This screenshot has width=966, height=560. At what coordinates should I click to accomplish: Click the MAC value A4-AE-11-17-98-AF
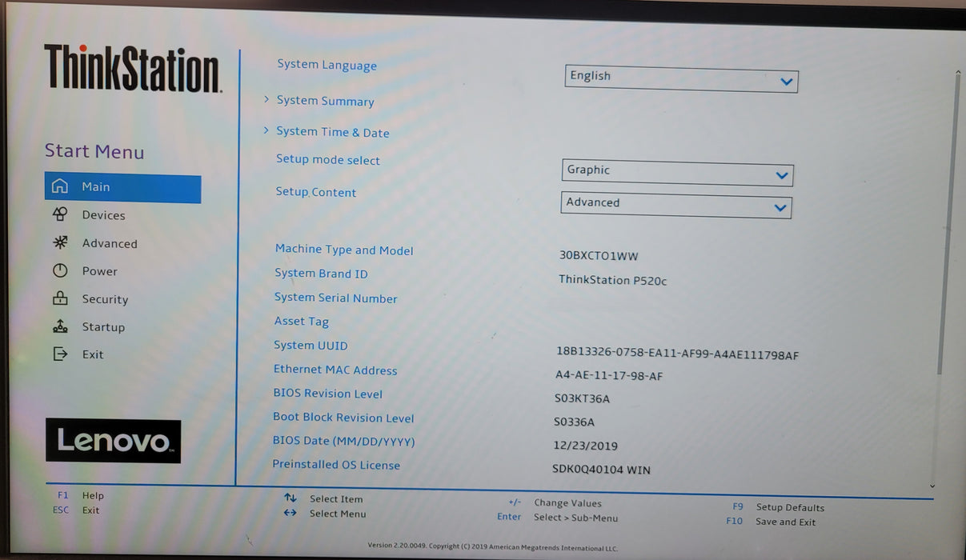[609, 375]
